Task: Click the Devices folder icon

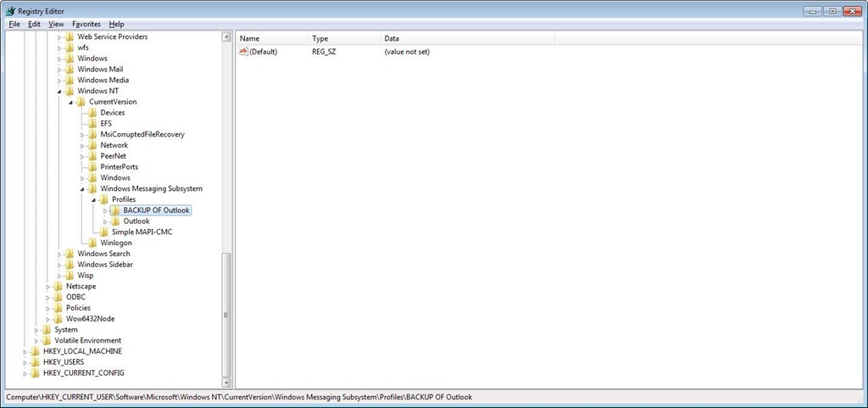Action: (x=92, y=112)
